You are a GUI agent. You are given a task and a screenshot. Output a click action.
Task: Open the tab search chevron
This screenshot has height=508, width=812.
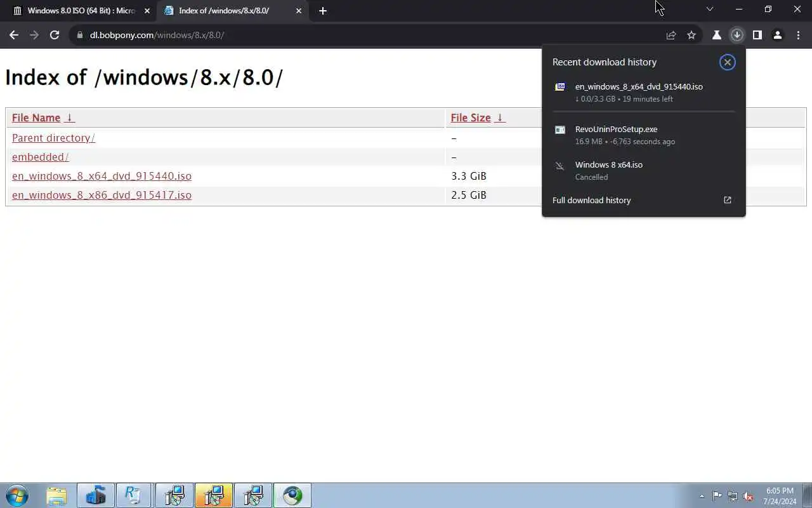[x=710, y=10]
